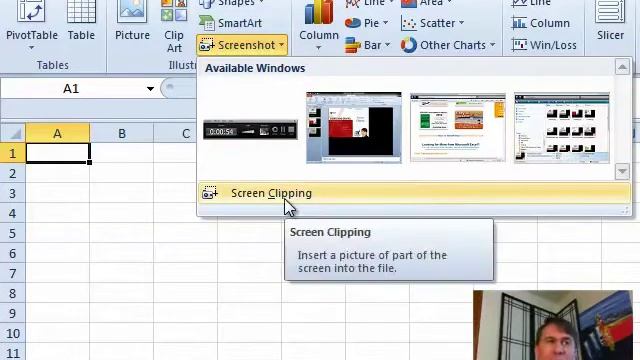Insert a Scatter chart
This screenshot has width=640, height=360.
coord(433,23)
